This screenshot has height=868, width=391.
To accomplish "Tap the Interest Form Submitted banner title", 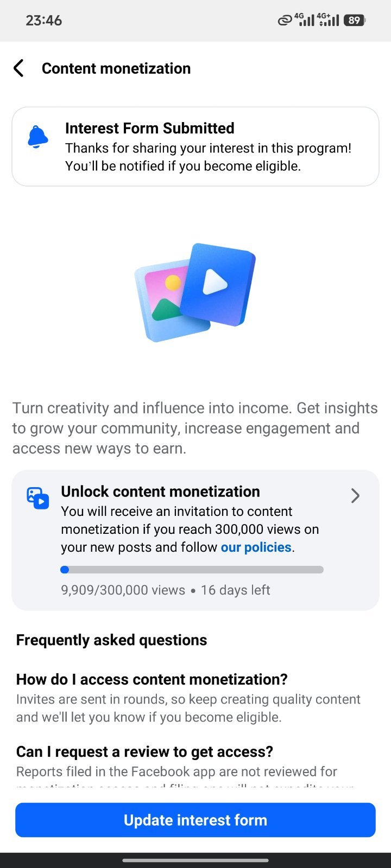I will (150, 128).
